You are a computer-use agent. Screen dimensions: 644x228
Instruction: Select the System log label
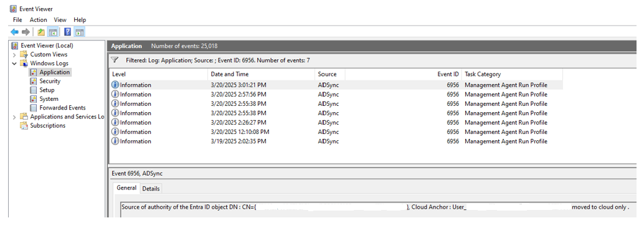tap(49, 99)
